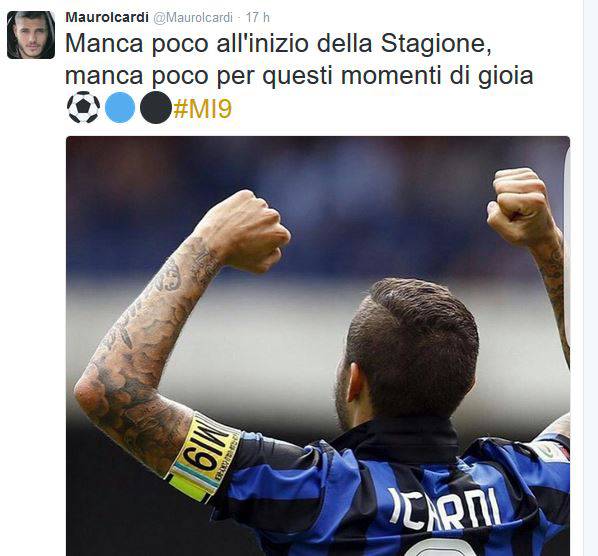This screenshot has height=556, width=598.
Task: Click the MauroIcardi display name
Action: click(107, 18)
